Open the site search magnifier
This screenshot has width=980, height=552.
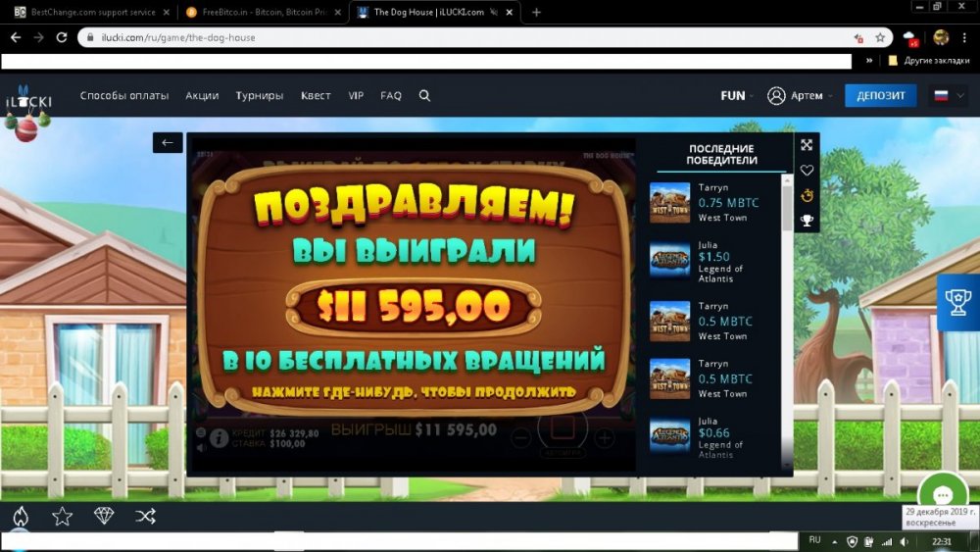click(424, 96)
